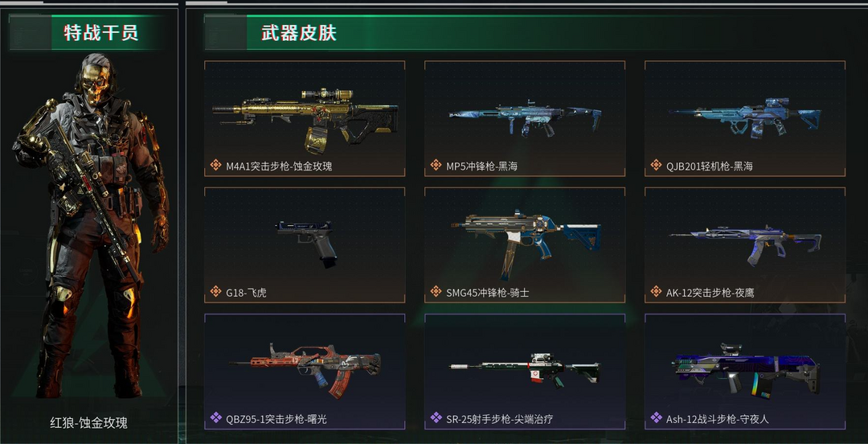This screenshot has width=868, height=444.
Task: Pick the QJB201 light machine gun image
Action: pos(745,117)
